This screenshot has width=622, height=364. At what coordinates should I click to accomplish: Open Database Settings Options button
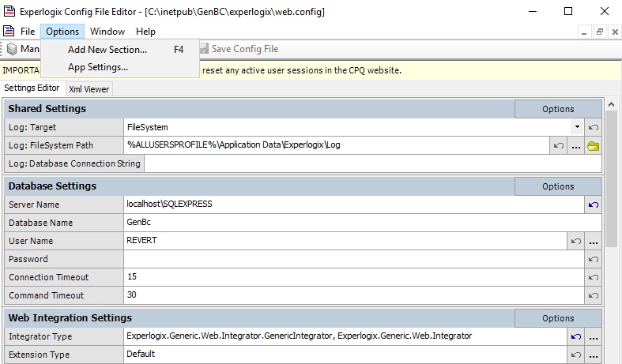coord(558,186)
